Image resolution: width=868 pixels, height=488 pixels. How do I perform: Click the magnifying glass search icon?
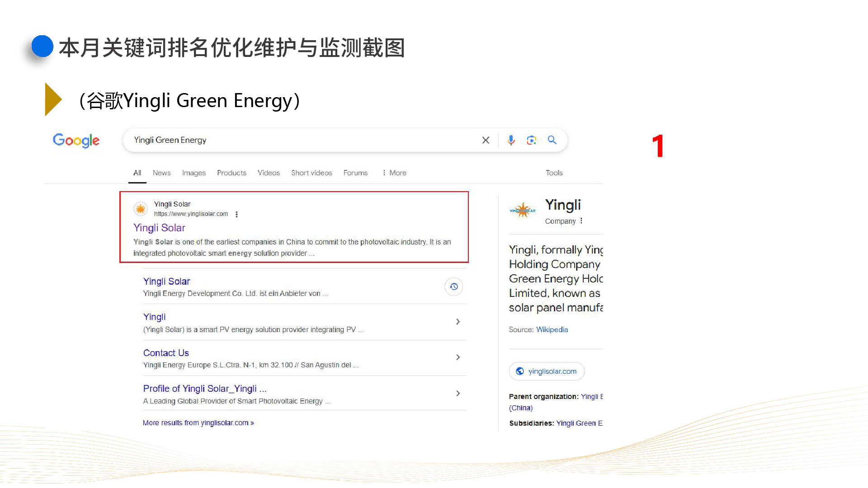(552, 140)
